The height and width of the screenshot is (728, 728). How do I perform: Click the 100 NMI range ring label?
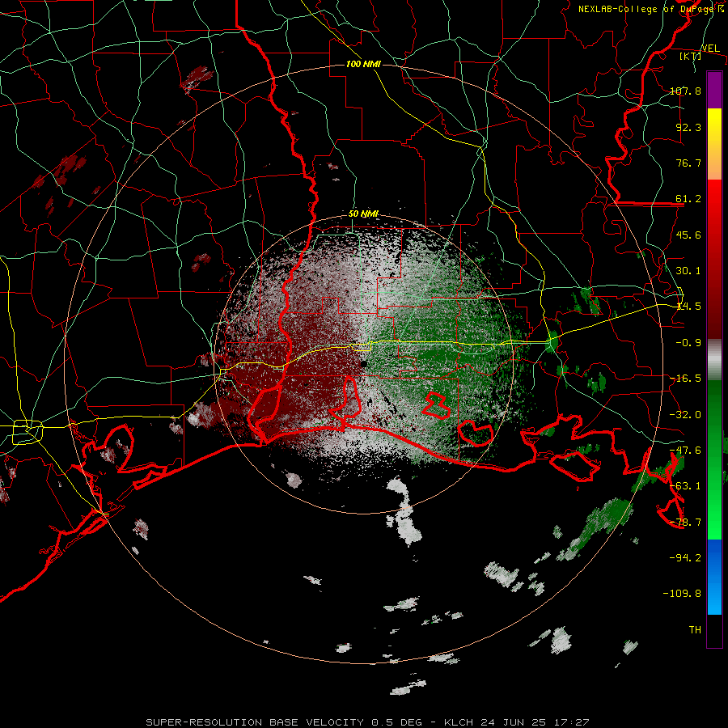363,64
